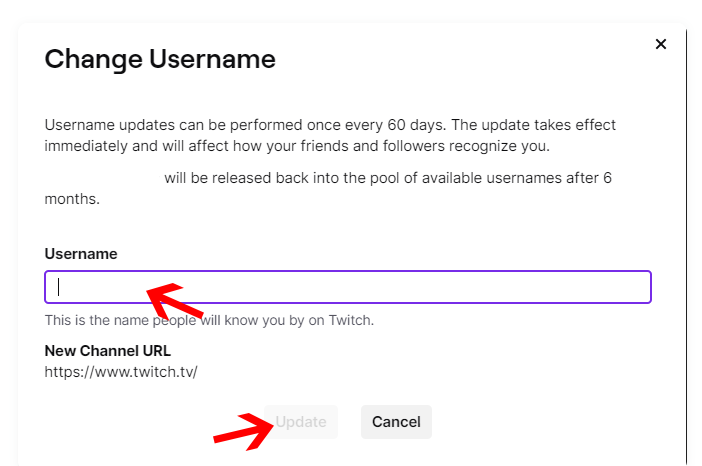The image size is (702, 466).
Task: Click the blinking text cursor in Username field
Action: click(x=59, y=287)
